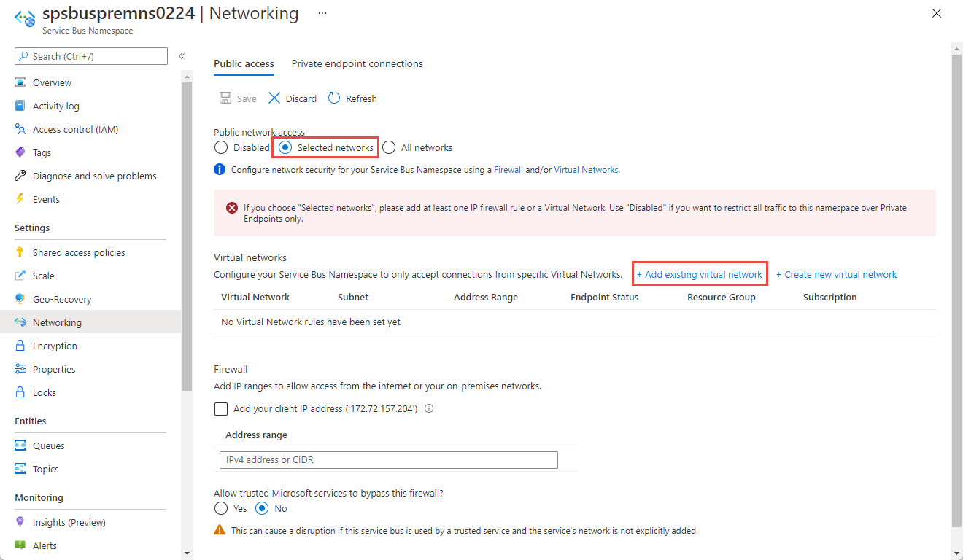
Task: Switch to Private endpoint connections tab
Action: 357,64
